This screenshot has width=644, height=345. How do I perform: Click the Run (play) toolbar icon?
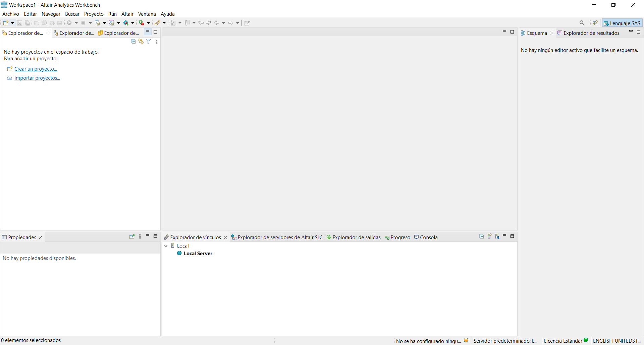[69, 23]
